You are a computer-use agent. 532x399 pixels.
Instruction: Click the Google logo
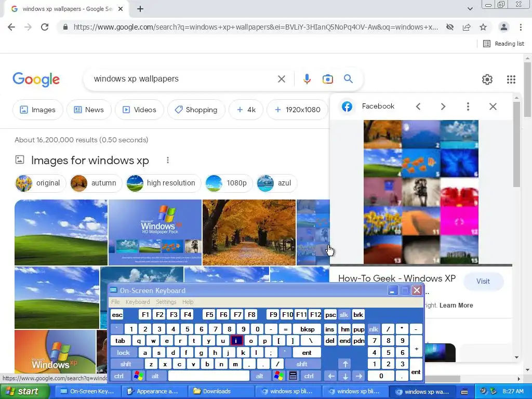[36, 79]
